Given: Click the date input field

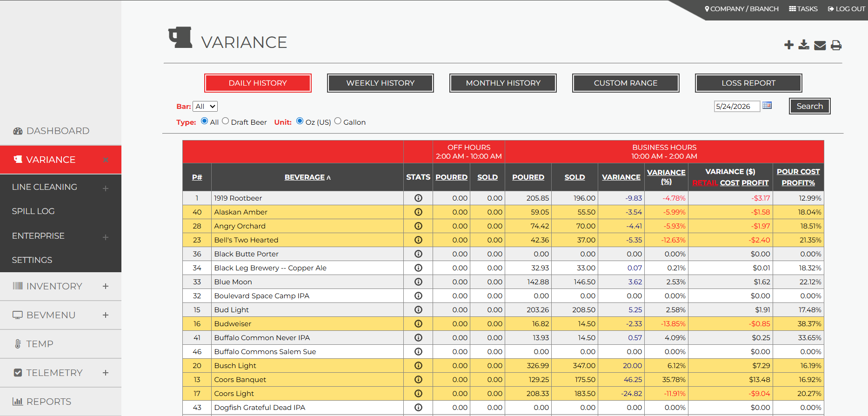Looking at the screenshot, I should [737, 107].
